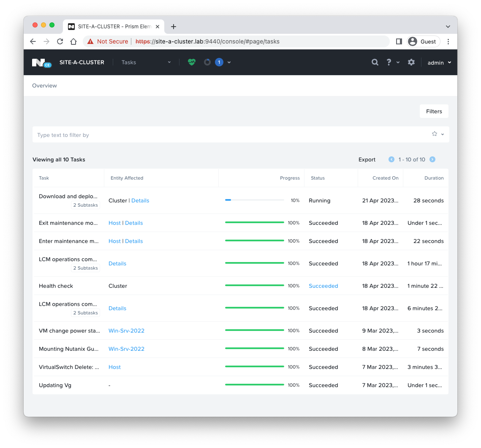Open the search magnifier icon

[x=375, y=62]
